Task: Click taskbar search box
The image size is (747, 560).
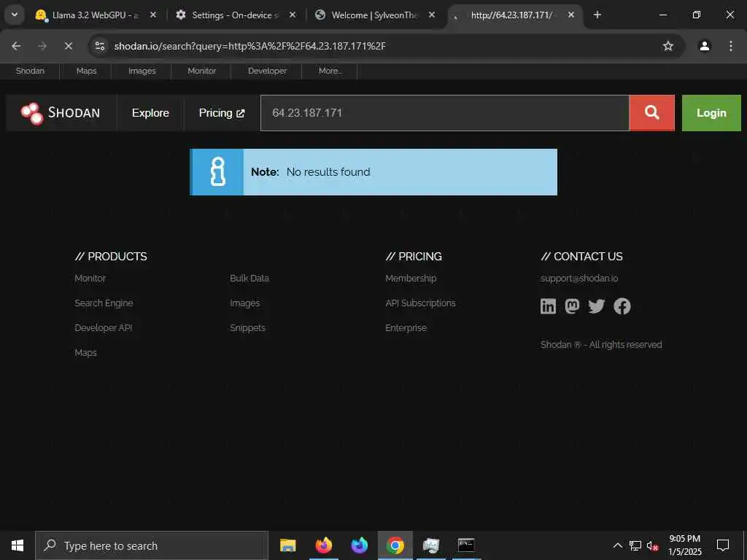Action: click(152, 545)
